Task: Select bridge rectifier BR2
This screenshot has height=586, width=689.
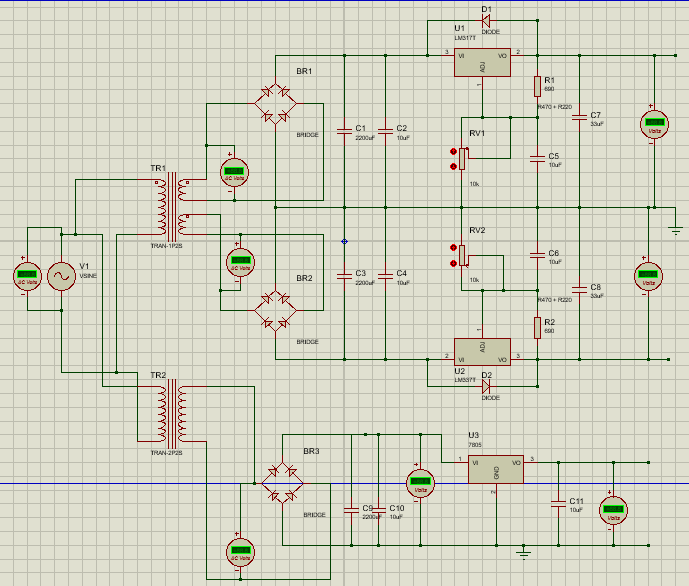Action: click(276, 311)
